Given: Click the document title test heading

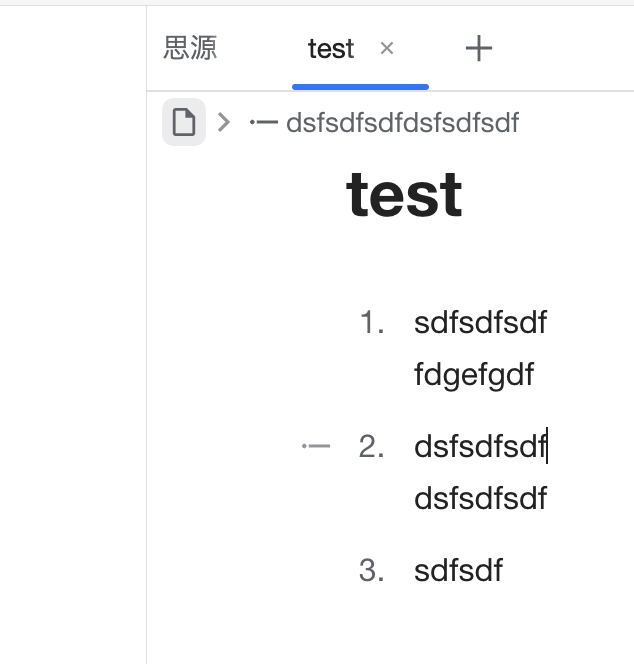Looking at the screenshot, I should tap(404, 194).
